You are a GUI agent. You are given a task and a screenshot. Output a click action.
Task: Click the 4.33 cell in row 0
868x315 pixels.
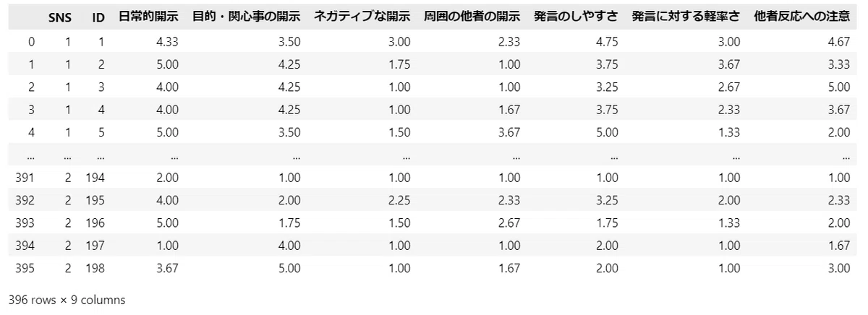(x=166, y=43)
